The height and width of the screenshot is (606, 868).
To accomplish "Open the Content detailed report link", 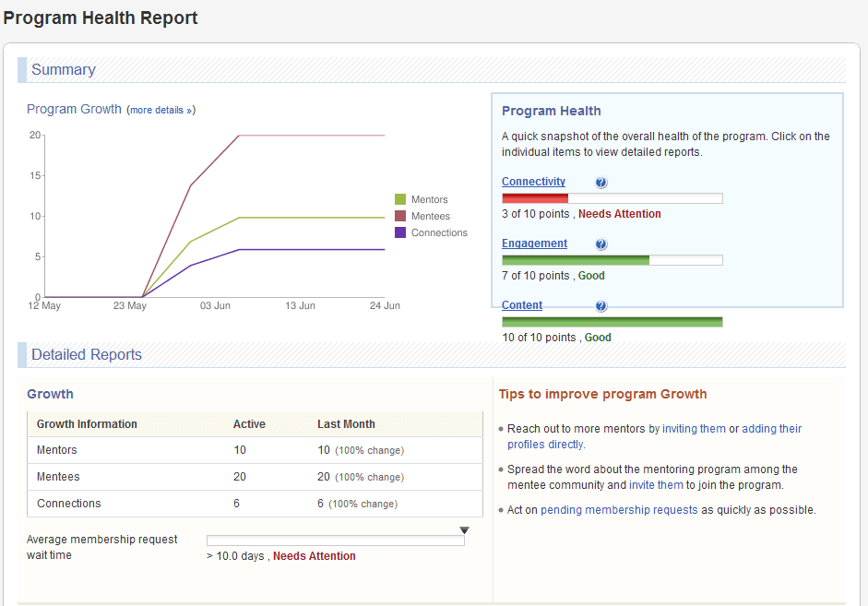I will 522,305.
